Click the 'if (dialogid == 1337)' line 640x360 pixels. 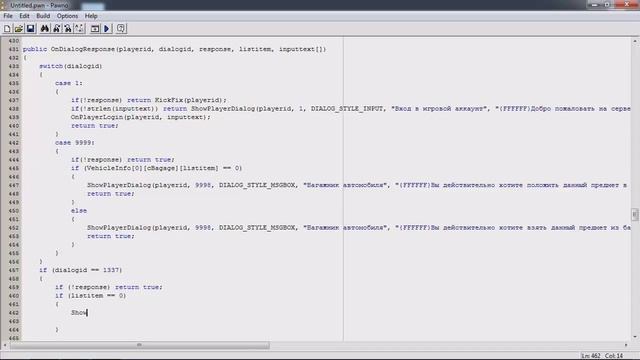[81, 270]
